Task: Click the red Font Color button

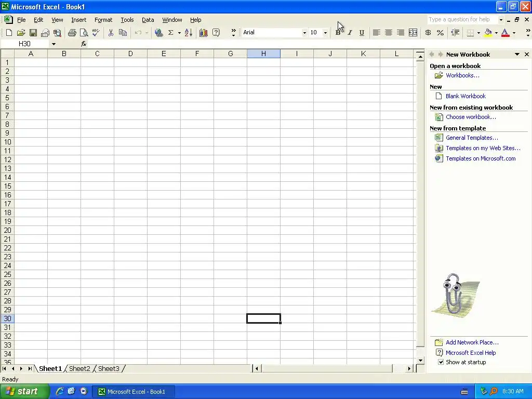Action: (x=505, y=33)
